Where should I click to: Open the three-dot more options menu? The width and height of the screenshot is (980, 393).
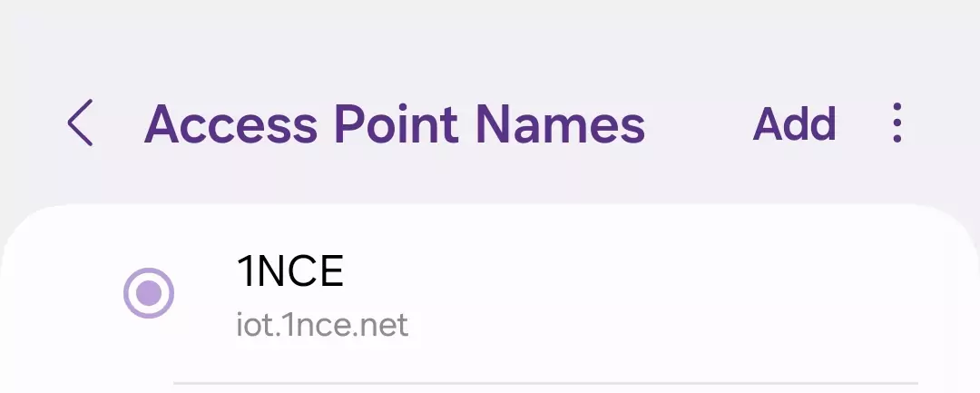click(897, 123)
